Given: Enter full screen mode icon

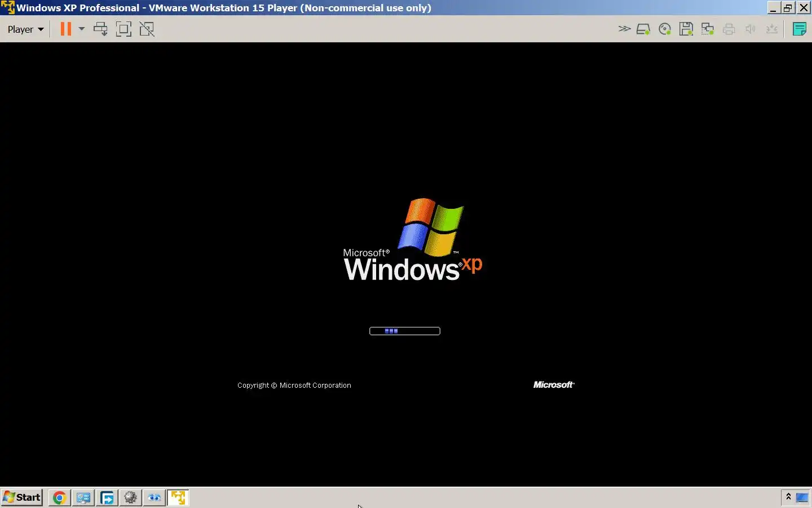Looking at the screenshot, I should point(123,29).
